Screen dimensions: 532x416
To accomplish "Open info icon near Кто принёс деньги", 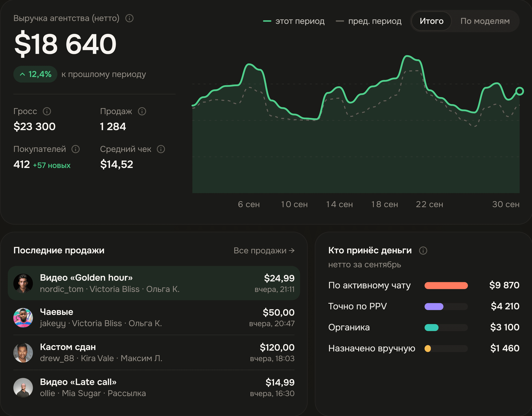I will (423, 250).
